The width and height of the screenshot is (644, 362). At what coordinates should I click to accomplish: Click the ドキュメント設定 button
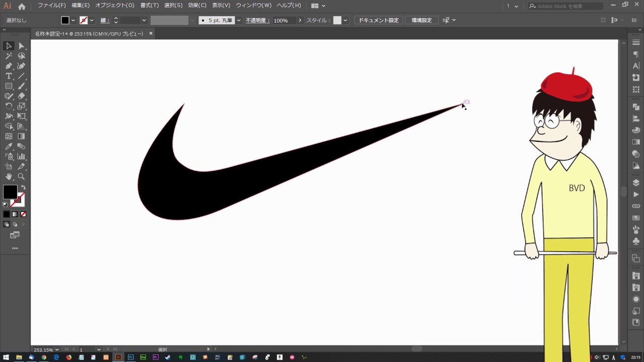pyautogui.click(x=378, y=20)
